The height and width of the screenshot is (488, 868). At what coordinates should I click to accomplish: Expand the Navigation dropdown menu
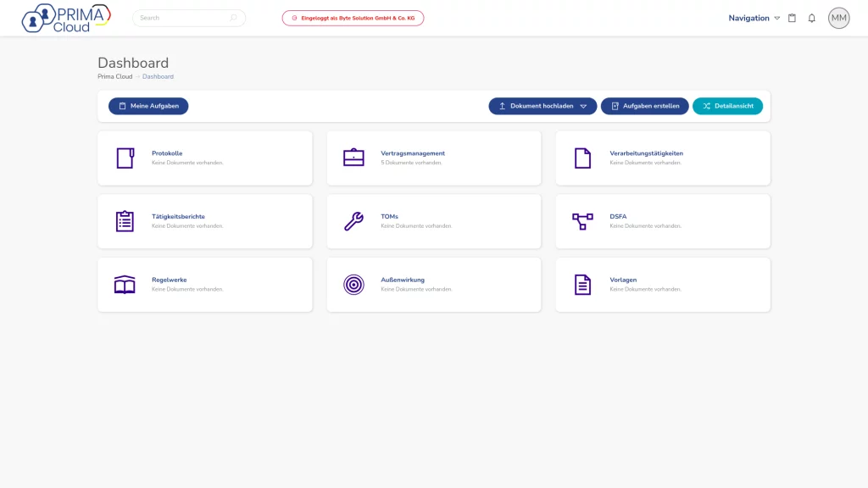754,18
